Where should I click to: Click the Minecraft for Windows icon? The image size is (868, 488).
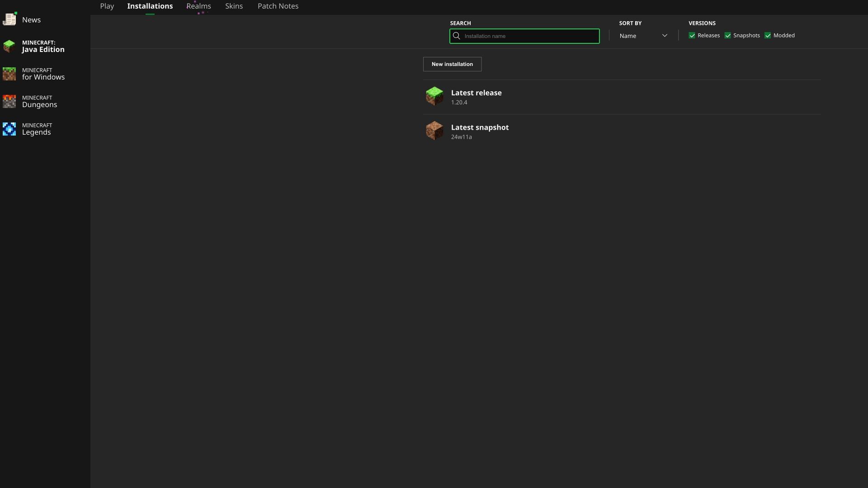[9, 73]
